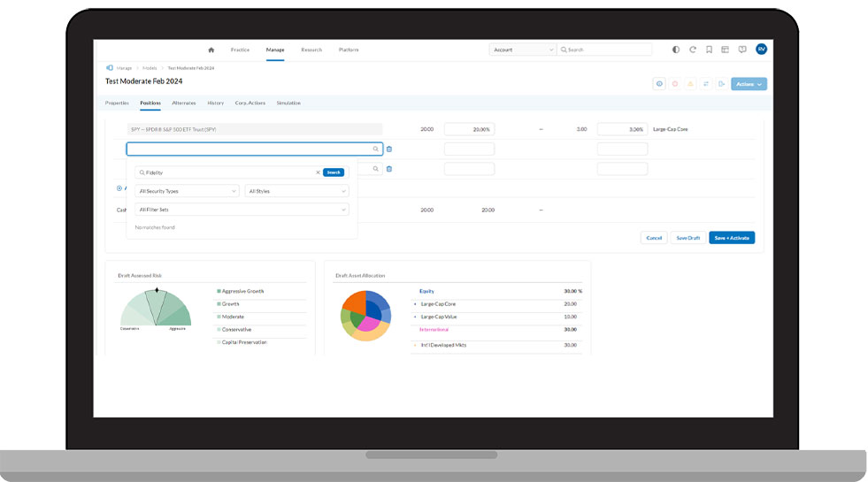868x482 pixels.
Task: Clear the Fidelity search text with X
Action: (x=318, y=172)
